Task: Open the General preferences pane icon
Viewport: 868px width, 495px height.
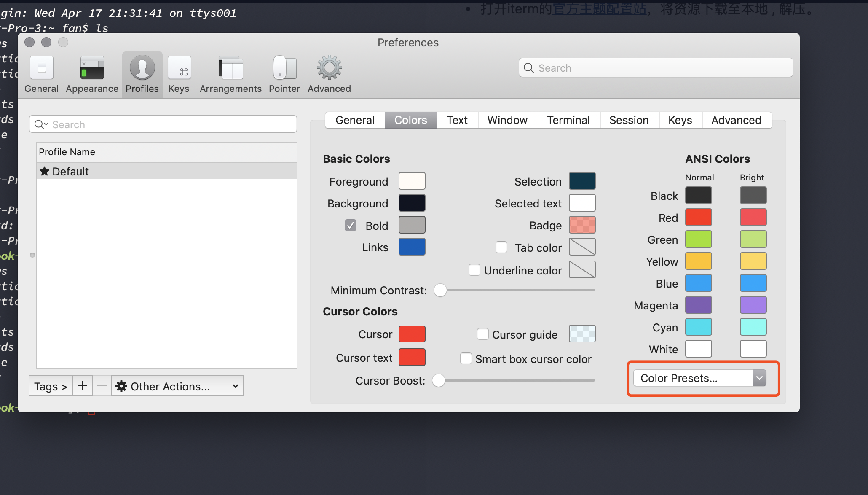Action: tap(41, 68)
